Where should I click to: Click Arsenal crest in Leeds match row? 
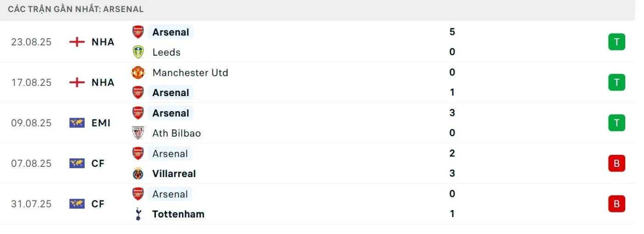138,32
